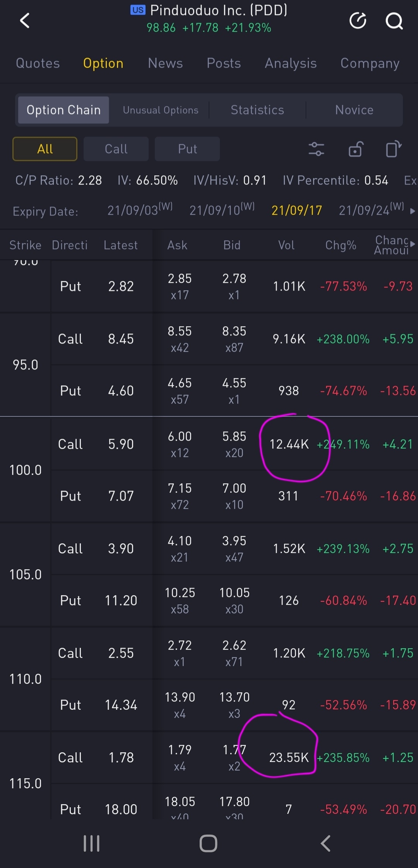Tap the -52.56% change value
This screenshot has width=418, height=868.
[343, 705]
